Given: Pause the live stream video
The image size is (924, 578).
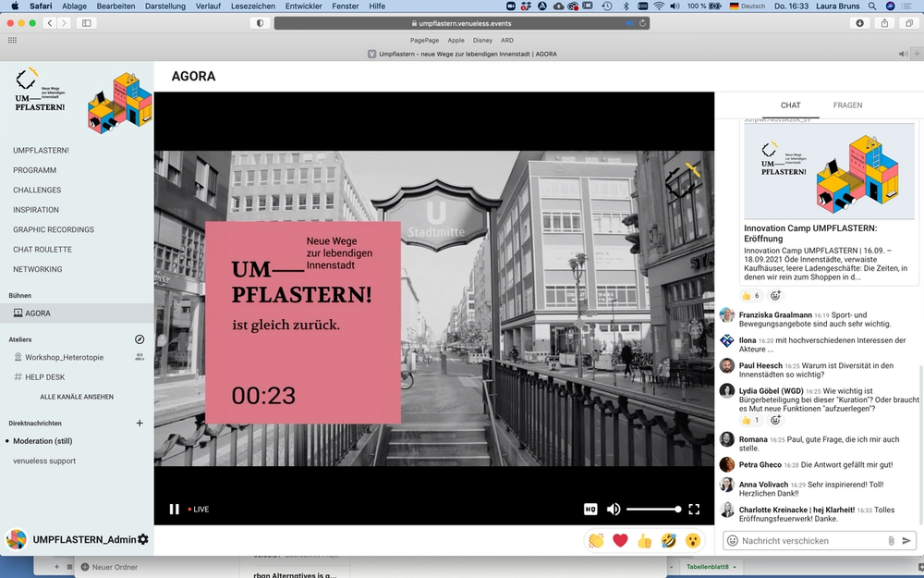Looking at the screenshot, I should (x=174, y=509).
